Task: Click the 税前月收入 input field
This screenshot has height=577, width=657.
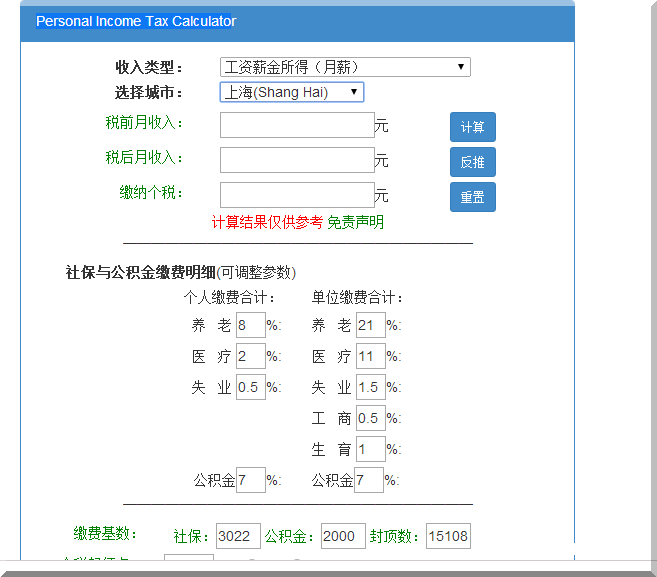Action: 297,125
